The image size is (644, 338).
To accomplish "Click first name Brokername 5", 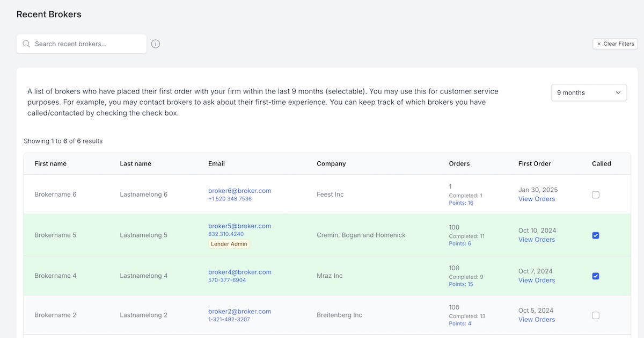I will coord(55,235).
